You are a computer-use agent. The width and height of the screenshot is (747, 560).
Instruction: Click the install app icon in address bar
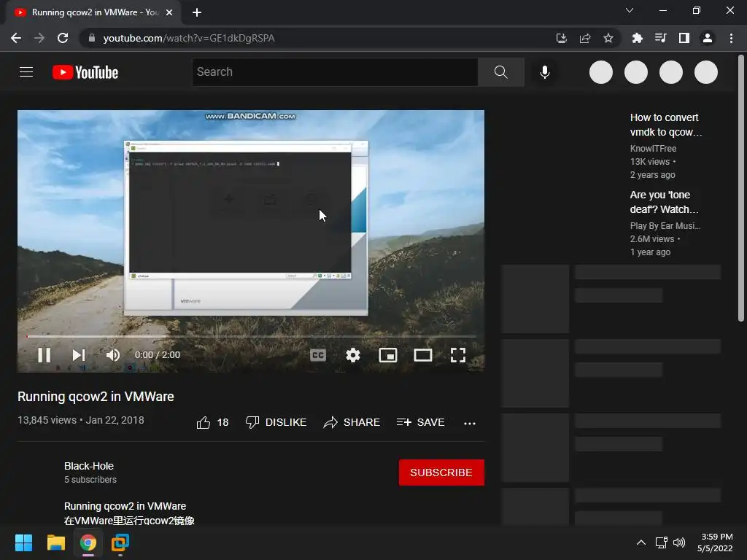[562, 38]
